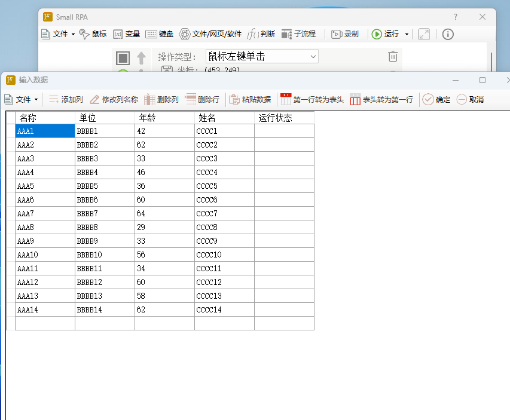Maximize the 输入数据 window
Viewport: 510px width, 420px height.
coord(482,80)
